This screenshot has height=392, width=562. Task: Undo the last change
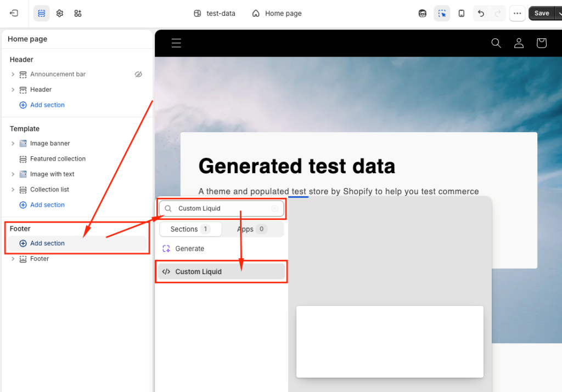click(x=481, y=13)
